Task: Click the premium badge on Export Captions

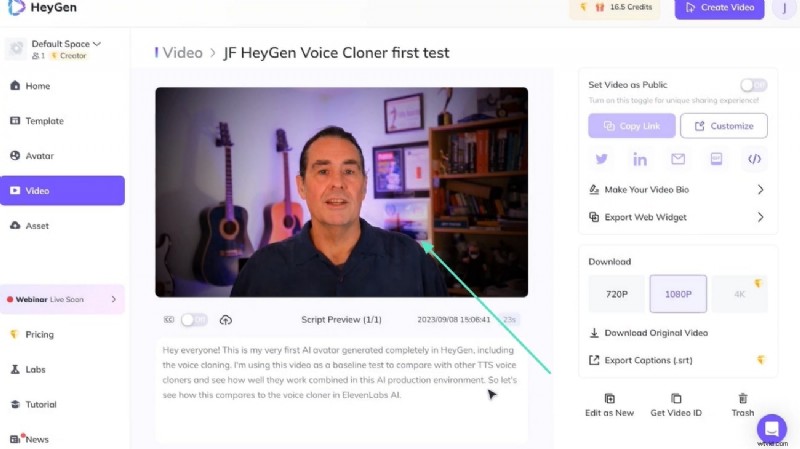Action: click(x=761, y=360)
